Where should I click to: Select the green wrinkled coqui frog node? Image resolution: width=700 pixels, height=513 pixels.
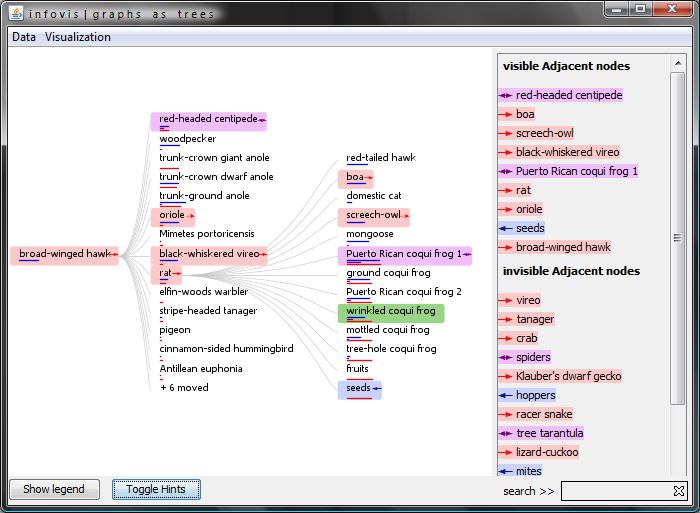391,313
